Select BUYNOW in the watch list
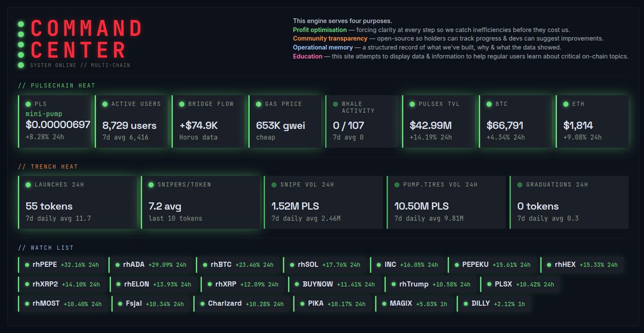 point(334,284)
